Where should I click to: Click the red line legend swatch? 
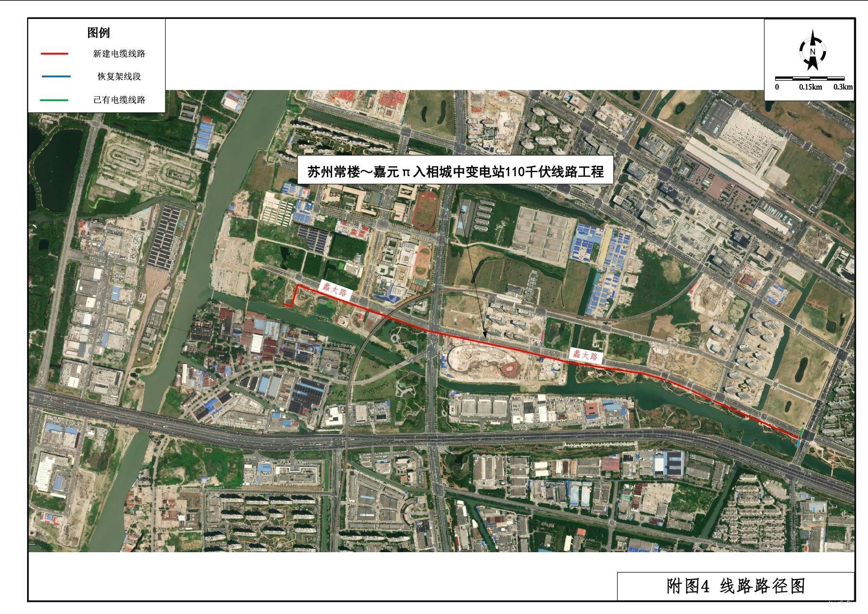(54, 54)
